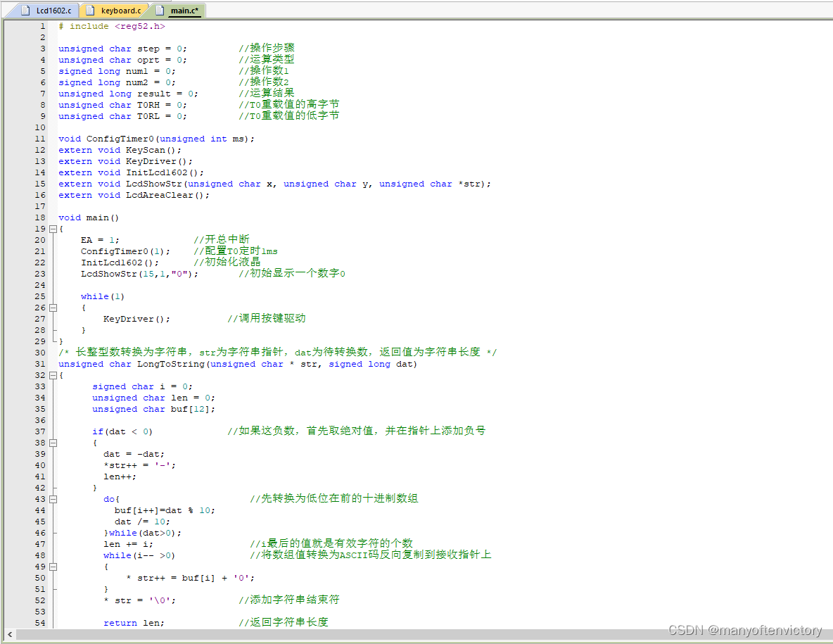Viewport: 833px width, 644px height.
Task: Click on "*str++ = '-';" statement
Action: tap(140, 465)
